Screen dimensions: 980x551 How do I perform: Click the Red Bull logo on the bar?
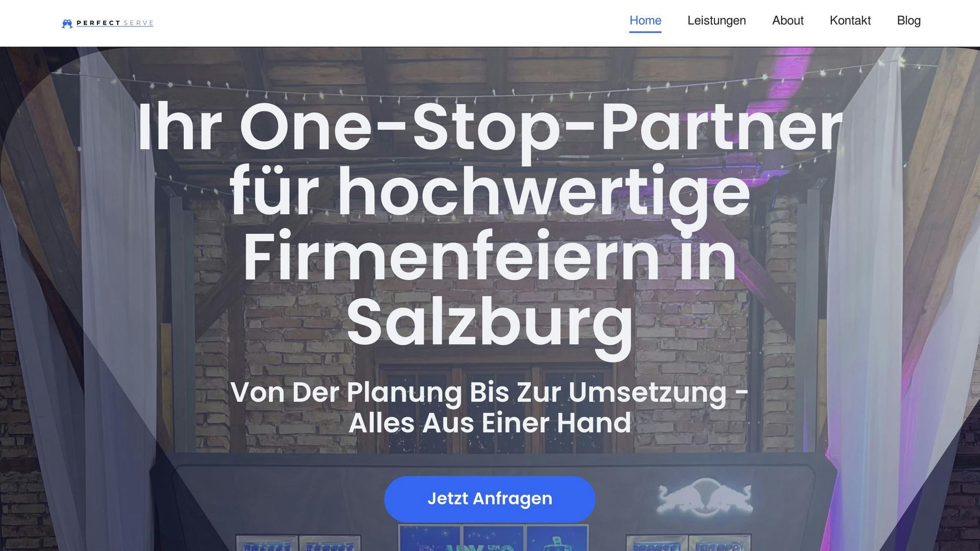[x=705, y=497]
